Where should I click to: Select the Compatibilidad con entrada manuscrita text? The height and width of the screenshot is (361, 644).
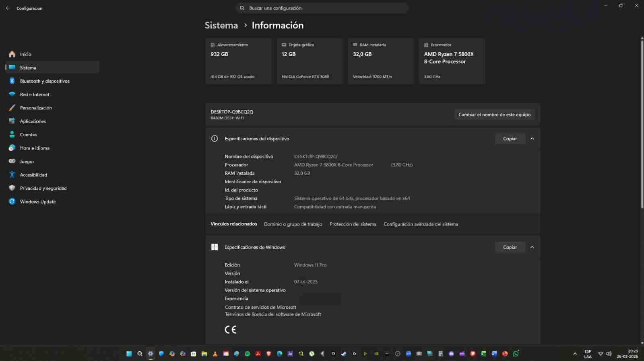335,207
